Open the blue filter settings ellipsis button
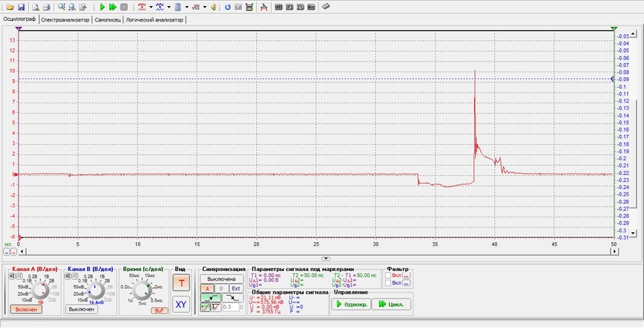 [407, 283]
